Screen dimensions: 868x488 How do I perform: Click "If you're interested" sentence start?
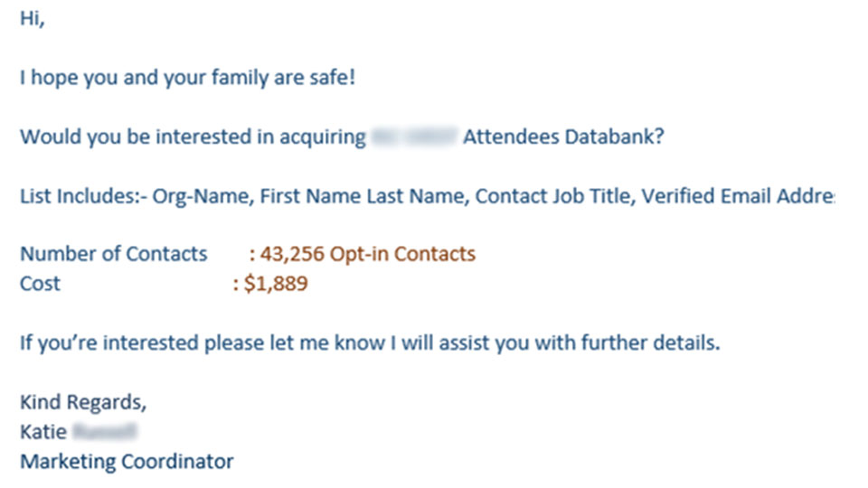click(x=109, y=343)
